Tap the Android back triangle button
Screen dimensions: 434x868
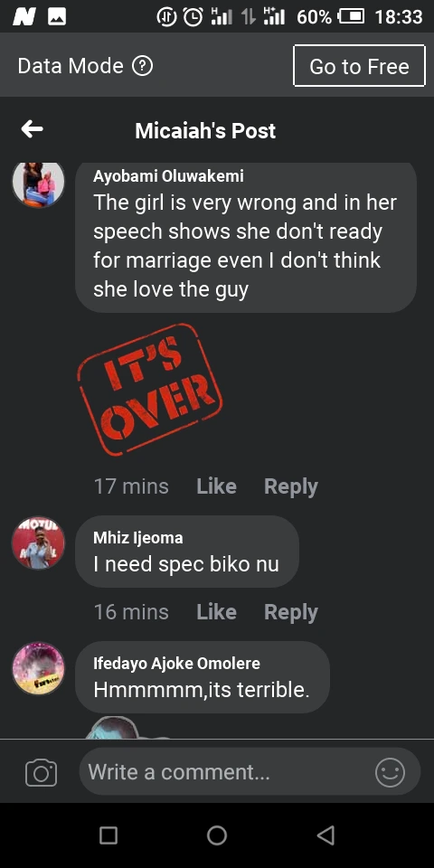(326, 835)
